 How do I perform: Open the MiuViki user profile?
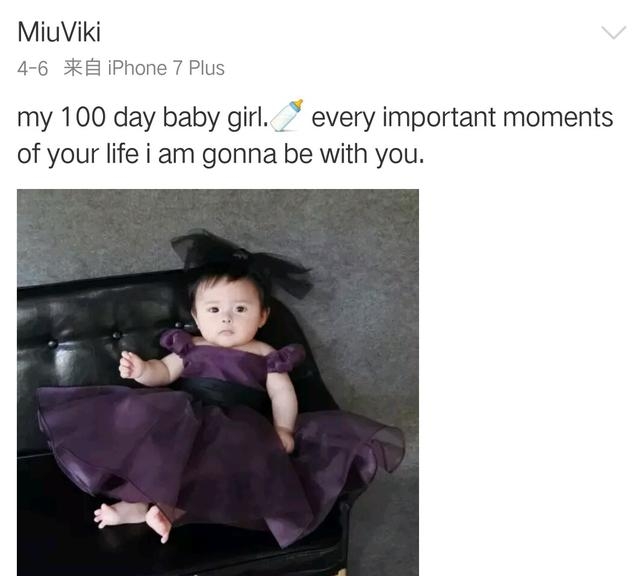(x=59, y=32)
